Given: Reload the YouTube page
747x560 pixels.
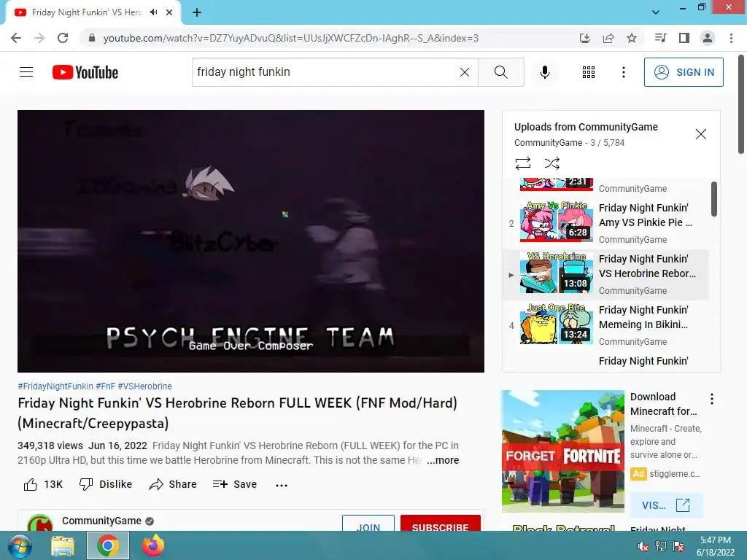Looking at the screenshot, I should pos(63,38).
